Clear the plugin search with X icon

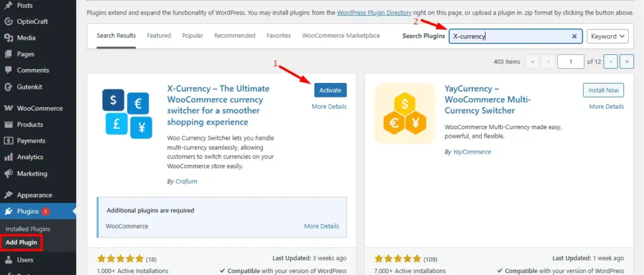574,36
